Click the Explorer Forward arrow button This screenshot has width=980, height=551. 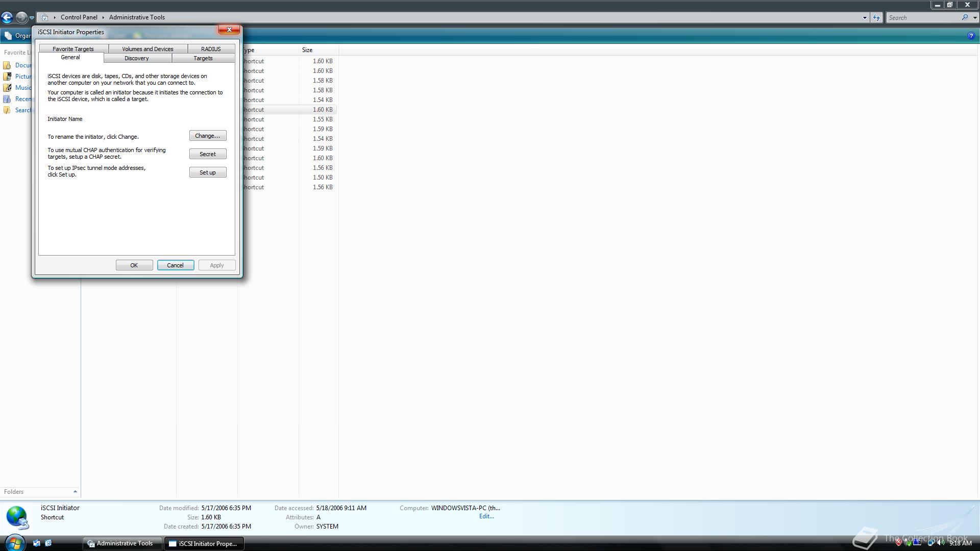coord(21,18)
